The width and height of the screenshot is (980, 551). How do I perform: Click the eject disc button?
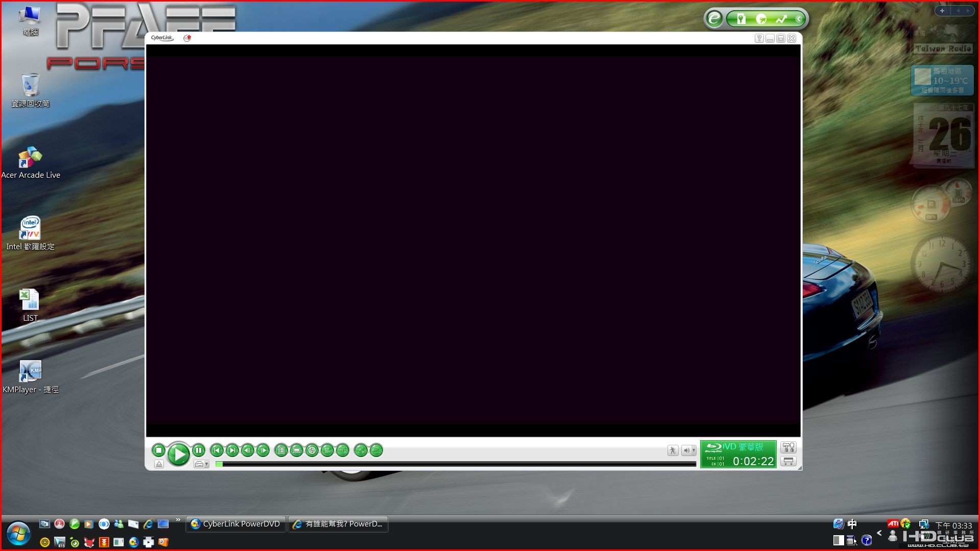tap(159, 464)
